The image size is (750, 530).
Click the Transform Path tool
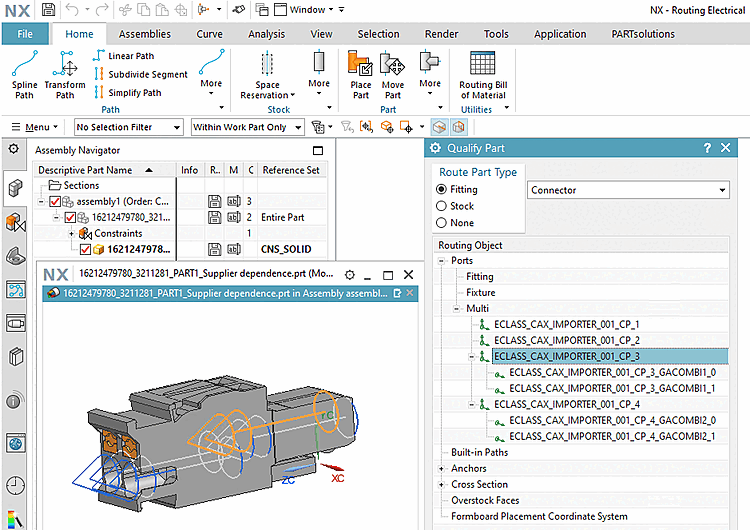click(x=65, y=75)
